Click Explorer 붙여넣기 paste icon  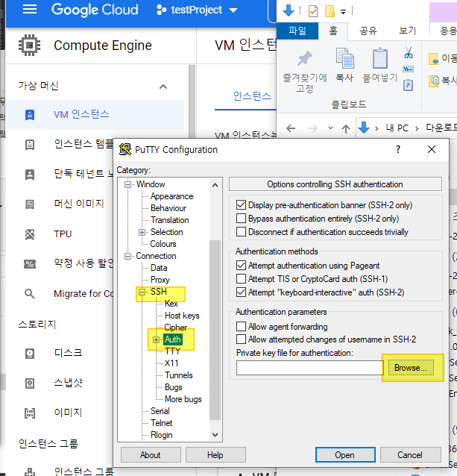(380, 58)
